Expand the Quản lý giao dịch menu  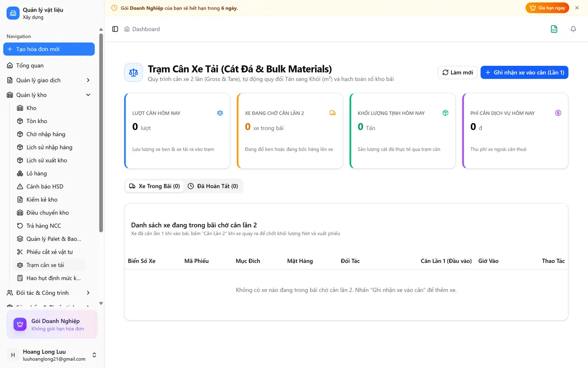49,80
